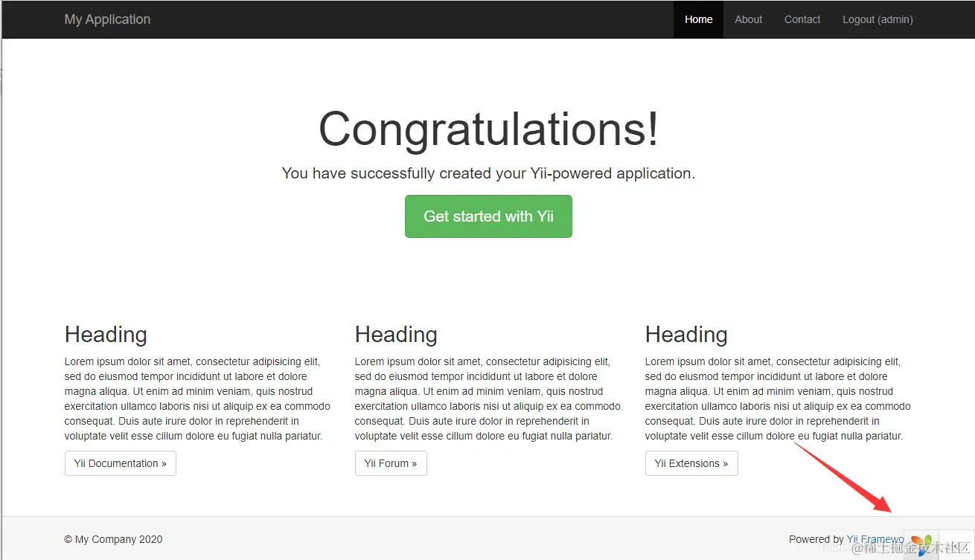Open the My Application brand link
Viewport: 975px width, 560px height.
pos(107,19)
